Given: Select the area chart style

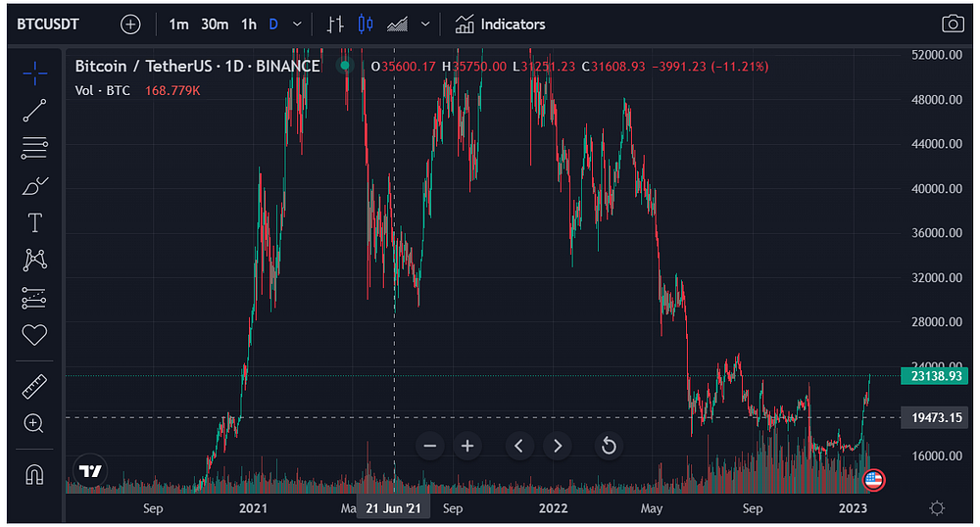Looking at the screenshot, I should [398, 24].
